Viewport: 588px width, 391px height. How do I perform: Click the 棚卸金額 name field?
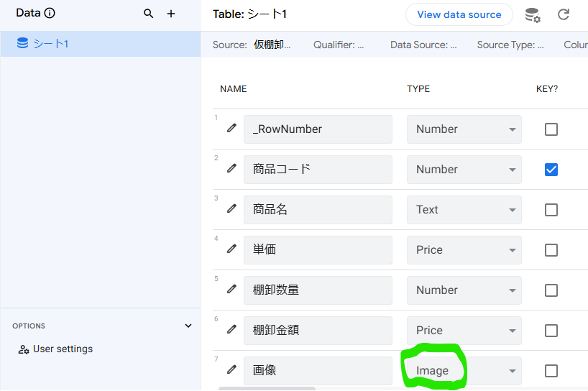pyautogui.click(x=318, y=331)
